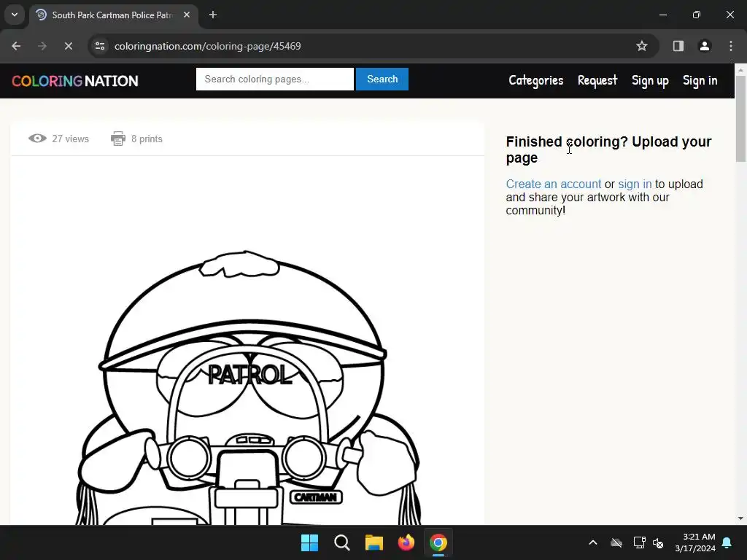The height and width of the screenshot is (560, 747).
Task: Focus the Search coloring pages field
Action: click(275, 79)
